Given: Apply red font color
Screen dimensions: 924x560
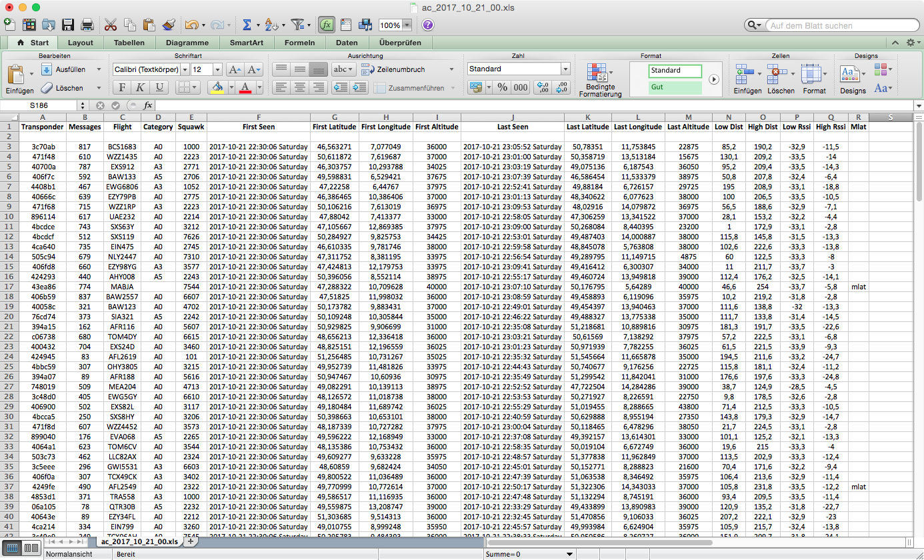Looking at the screenshot, I should (245, 87).
